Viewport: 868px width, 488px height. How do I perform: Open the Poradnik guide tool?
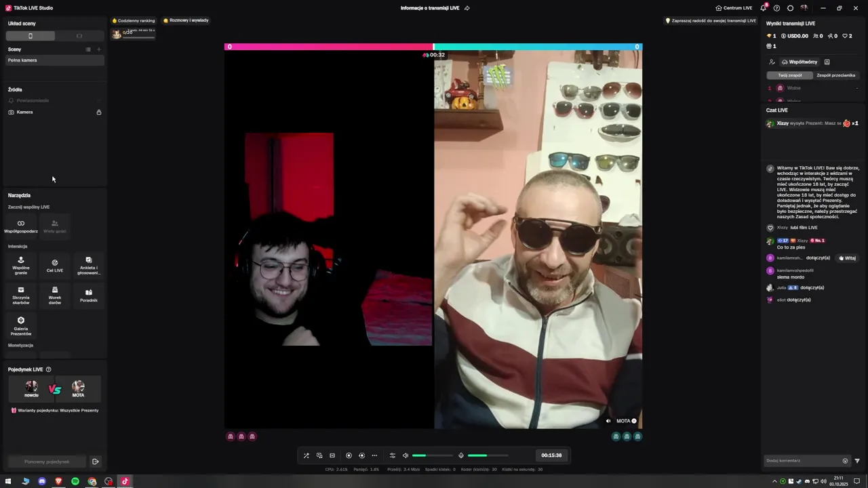89,295
